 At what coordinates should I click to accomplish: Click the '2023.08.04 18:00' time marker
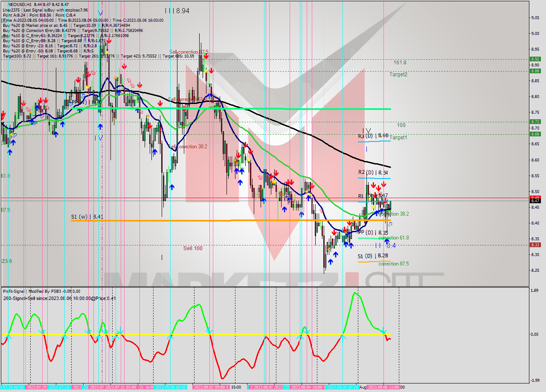307,387
